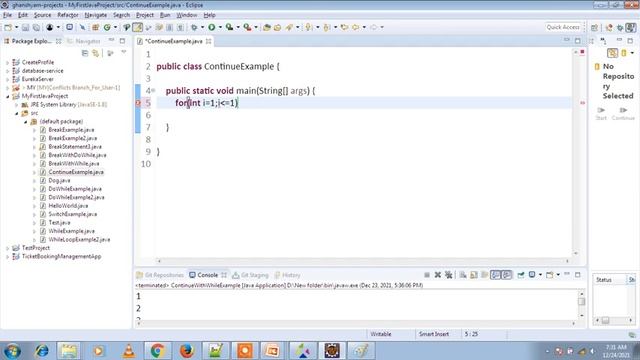
Task: Click the Windows Start button
Action: [x=12, y=351]
